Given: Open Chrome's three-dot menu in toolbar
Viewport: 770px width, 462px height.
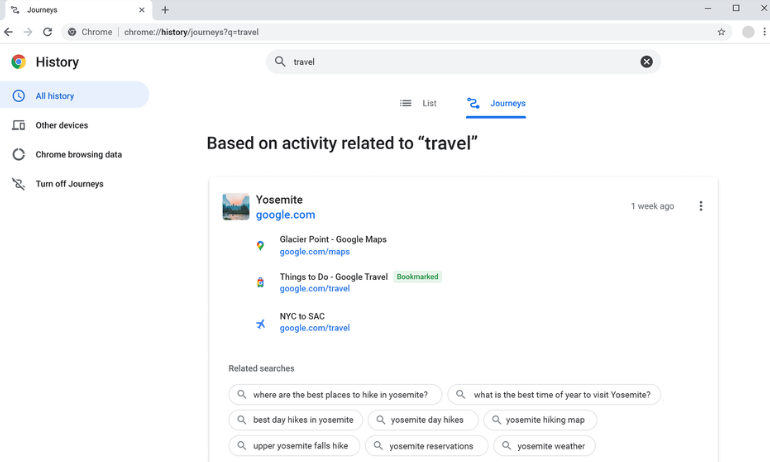Looking at the screenshot, I should click(x=764, y=32).
